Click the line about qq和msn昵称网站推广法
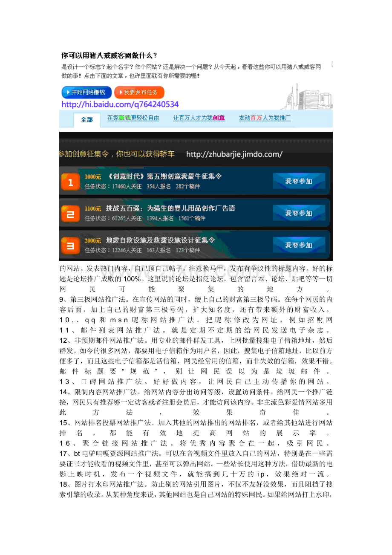 click(196, 320)
